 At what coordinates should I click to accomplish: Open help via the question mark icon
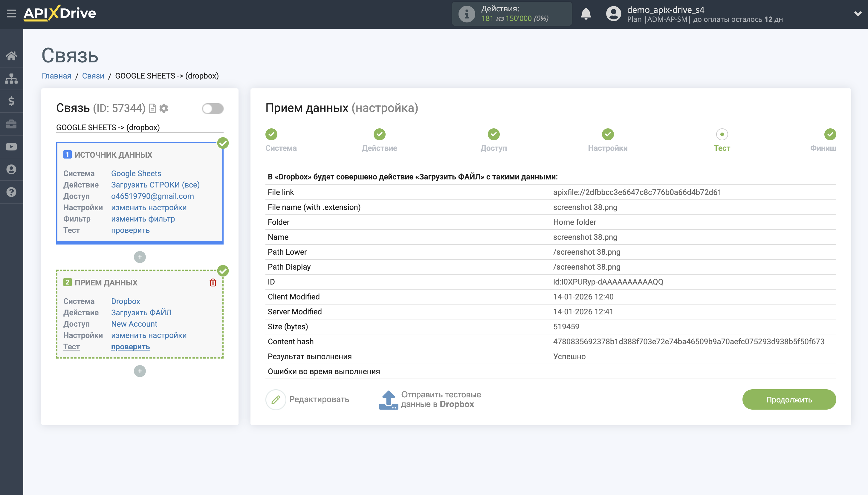(11, 192)
